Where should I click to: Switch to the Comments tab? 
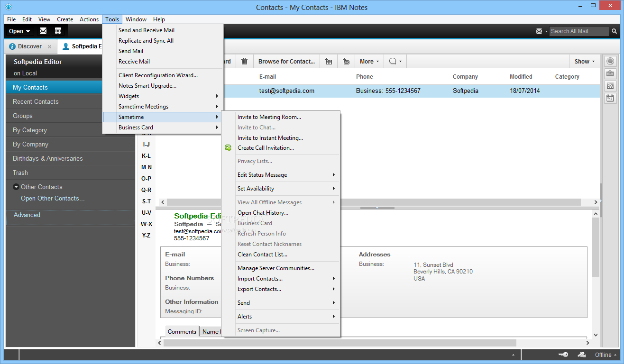(182, 332)
